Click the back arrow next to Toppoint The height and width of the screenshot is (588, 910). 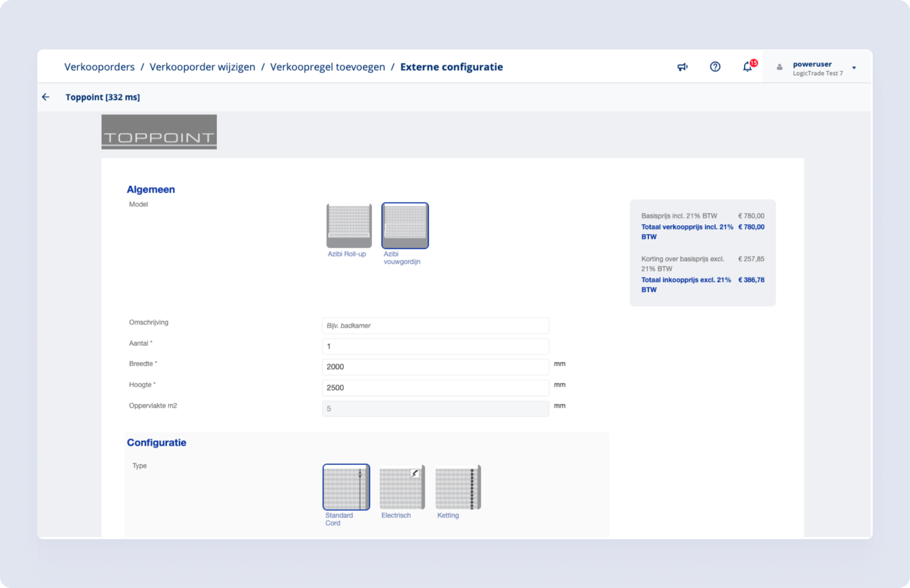point(46,97)
